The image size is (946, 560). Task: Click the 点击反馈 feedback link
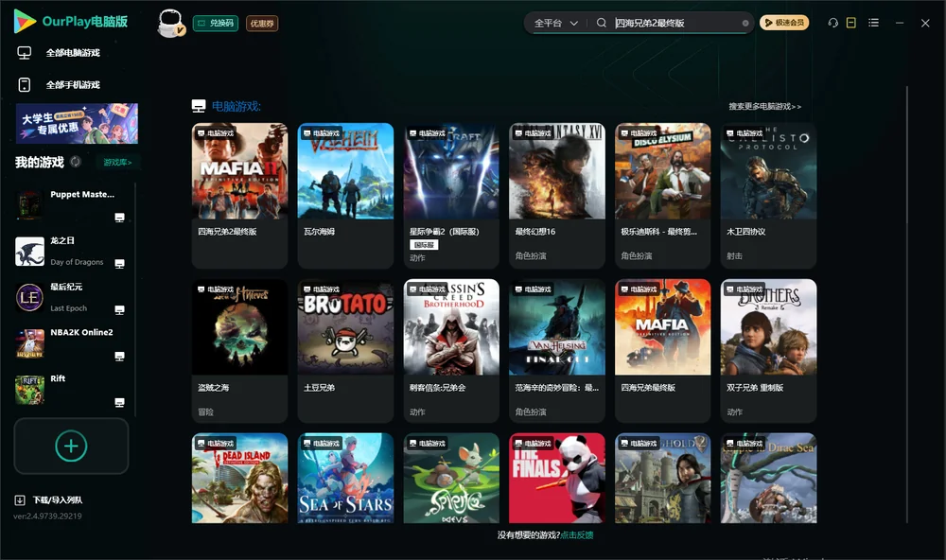577,534
